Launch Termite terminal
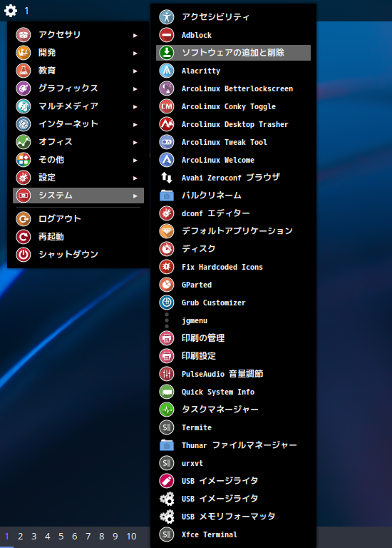 coord(233,427)
